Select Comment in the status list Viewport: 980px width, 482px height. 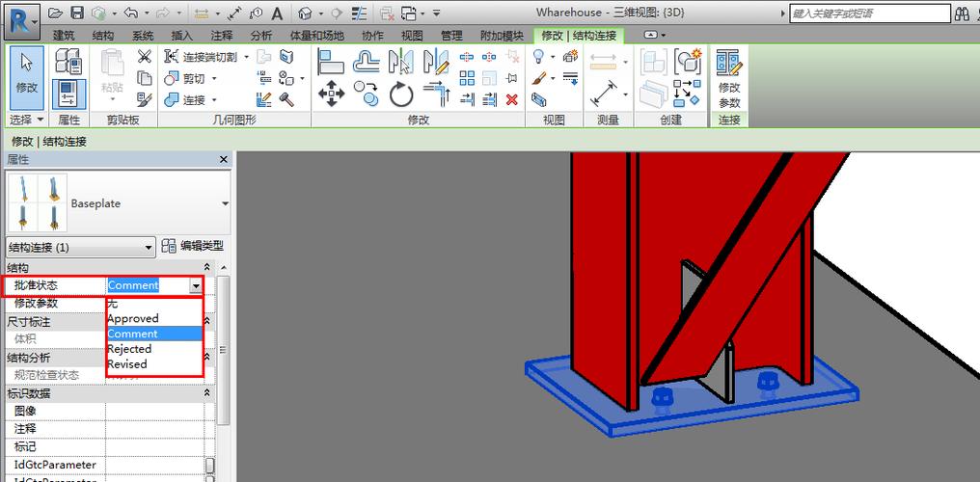pos(154,335)
